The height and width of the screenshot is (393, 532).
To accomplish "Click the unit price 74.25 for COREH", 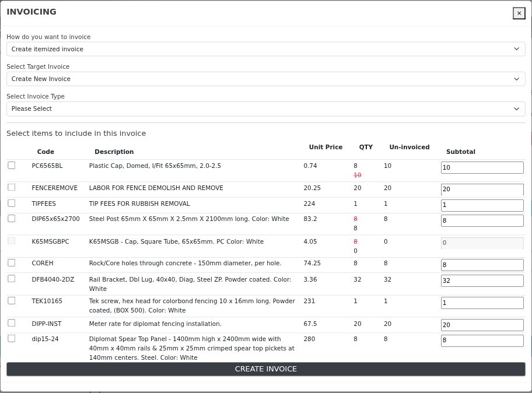I will pyautogui.click(x=312, y=263).
